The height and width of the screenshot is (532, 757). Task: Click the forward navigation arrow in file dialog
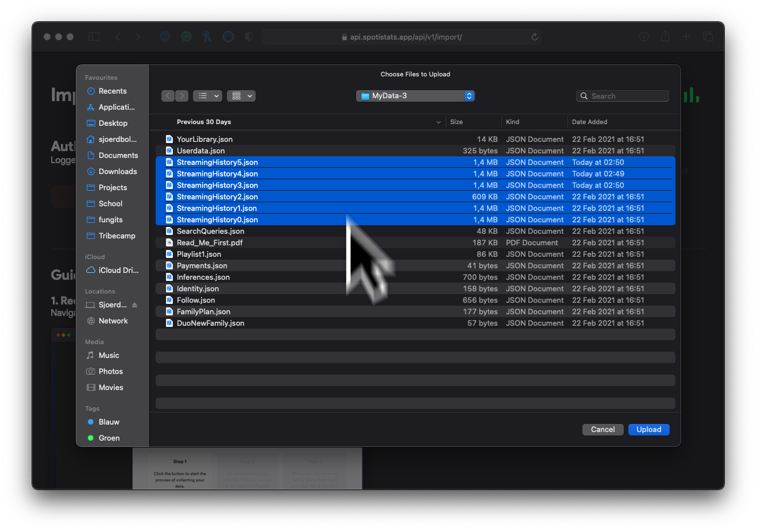pos(181,96)
